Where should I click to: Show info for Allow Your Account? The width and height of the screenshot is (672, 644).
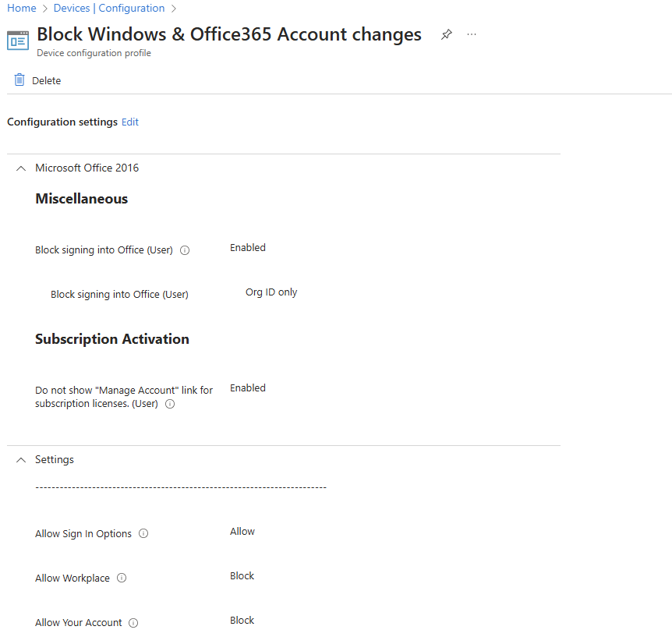134,623
